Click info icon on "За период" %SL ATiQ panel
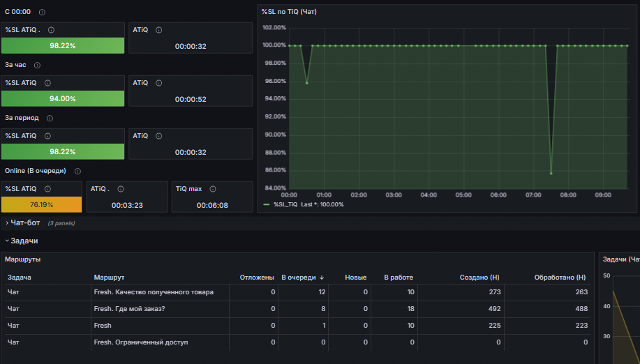The image size is (640, 364). (x=47, y=136)
